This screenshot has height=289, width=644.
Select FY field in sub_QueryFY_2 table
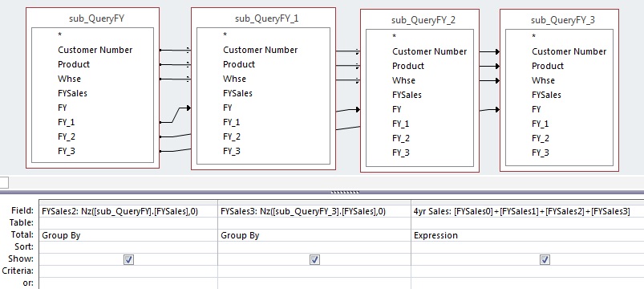(x=396, y=109)
